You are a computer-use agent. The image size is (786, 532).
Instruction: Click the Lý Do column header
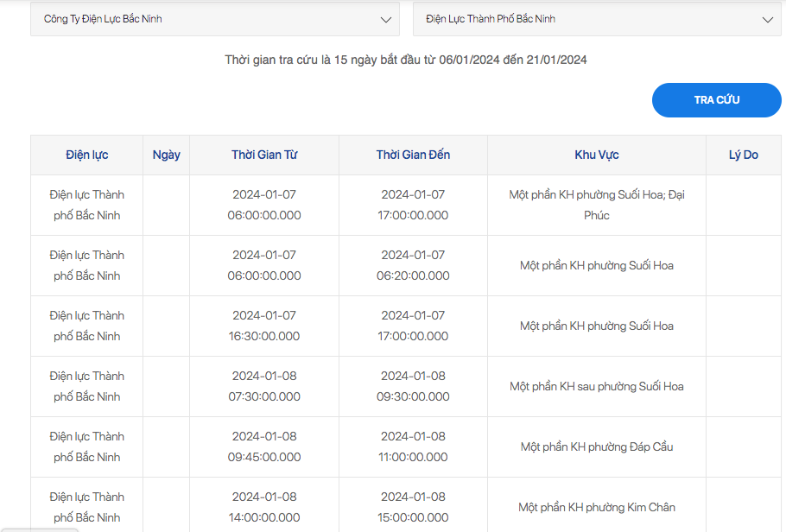click(744, 155)
